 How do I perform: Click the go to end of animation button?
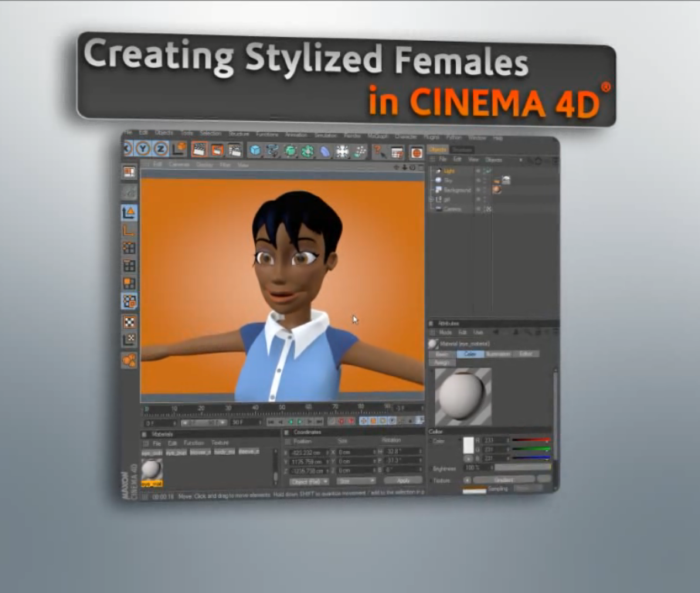(x=319, y=422)
